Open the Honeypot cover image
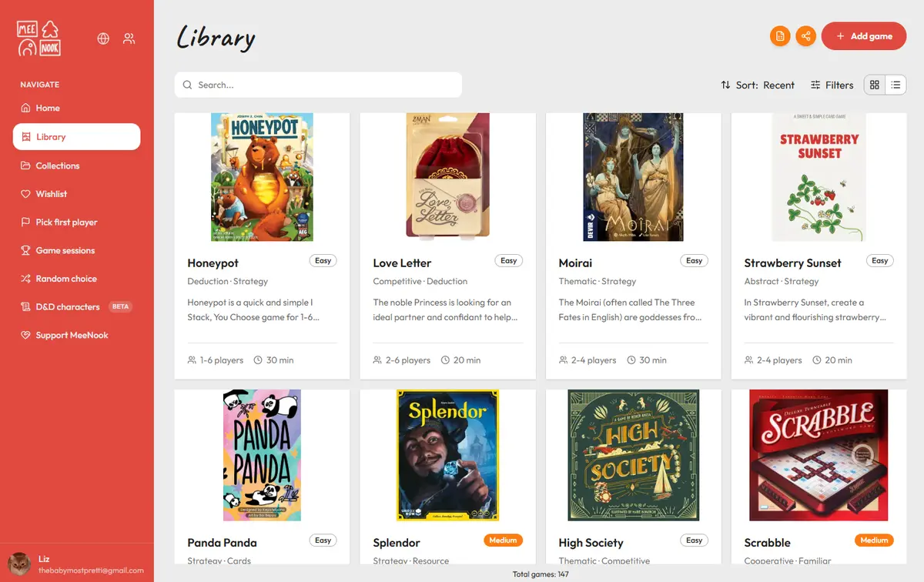 point(262,177)
